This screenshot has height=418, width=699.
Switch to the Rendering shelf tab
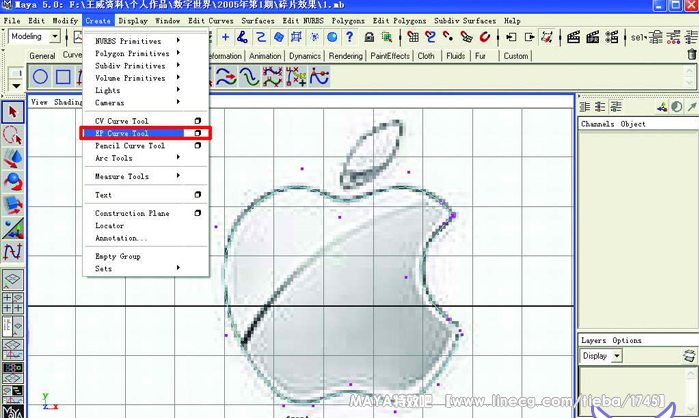coord(345,56)
